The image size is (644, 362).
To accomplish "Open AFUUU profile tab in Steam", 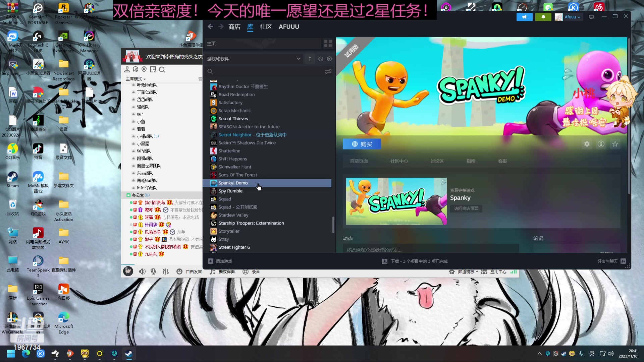I will coord(289,26).
